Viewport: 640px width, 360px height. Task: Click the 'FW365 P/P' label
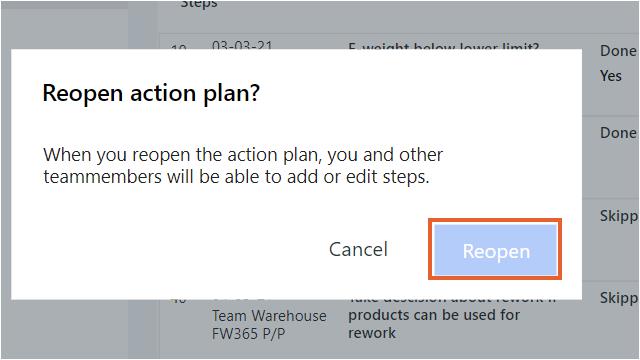(248, 334)
